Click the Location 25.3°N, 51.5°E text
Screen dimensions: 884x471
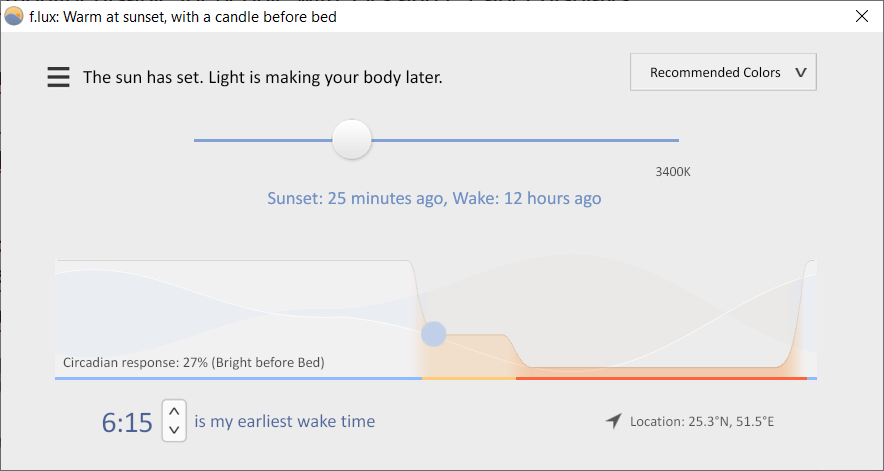click(702, 421)
